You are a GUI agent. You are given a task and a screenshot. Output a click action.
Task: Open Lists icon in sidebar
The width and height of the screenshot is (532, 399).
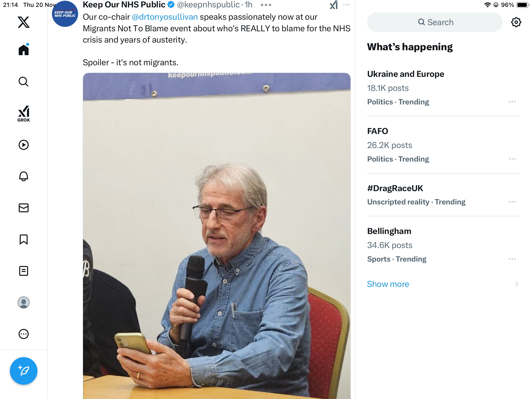click(24, 271)
